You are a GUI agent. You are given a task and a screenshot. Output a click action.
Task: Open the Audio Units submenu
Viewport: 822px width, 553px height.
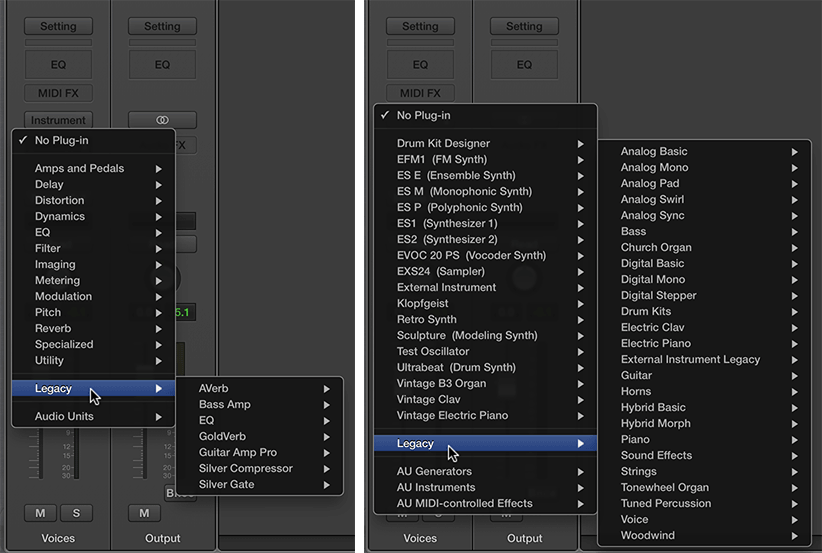tap(93, 417)
